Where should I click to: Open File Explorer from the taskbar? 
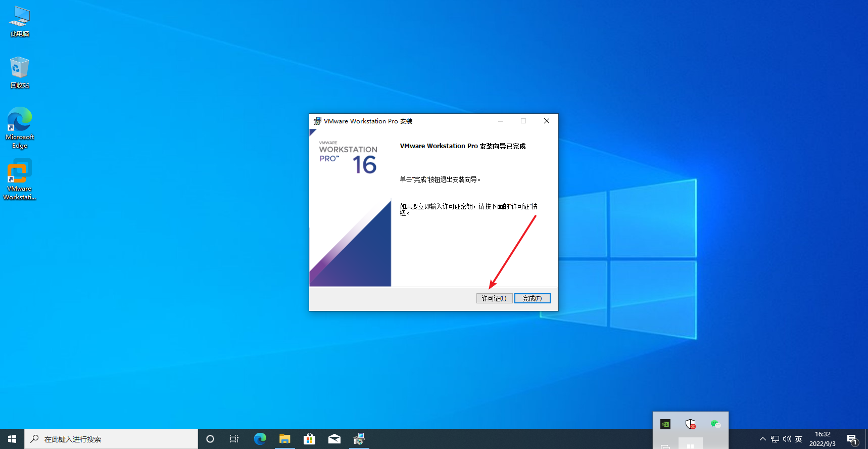285,439
